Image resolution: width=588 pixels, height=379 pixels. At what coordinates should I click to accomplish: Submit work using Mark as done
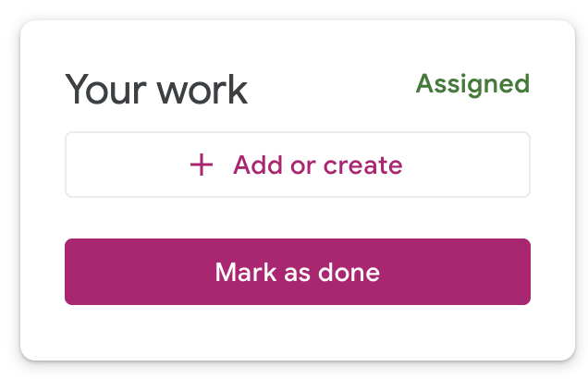click(x=297, y=272)
